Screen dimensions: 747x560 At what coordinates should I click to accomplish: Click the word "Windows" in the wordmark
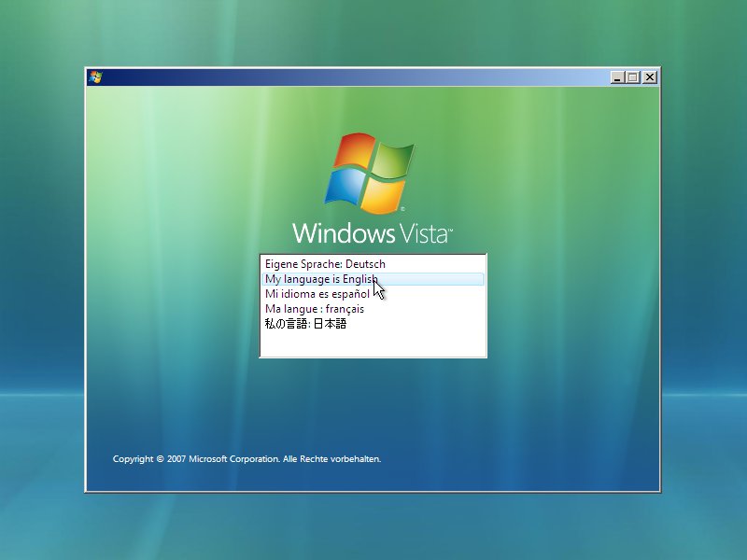[x=344, y=232]
